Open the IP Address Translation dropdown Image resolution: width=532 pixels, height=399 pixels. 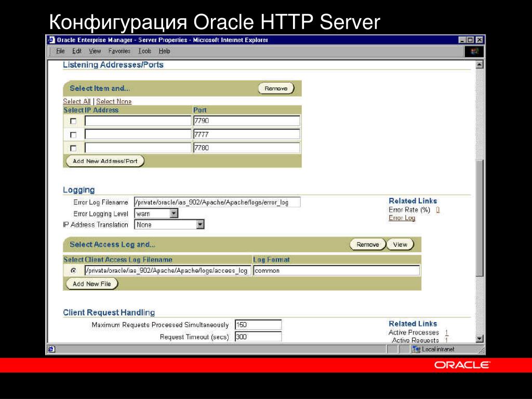point(200,224)
